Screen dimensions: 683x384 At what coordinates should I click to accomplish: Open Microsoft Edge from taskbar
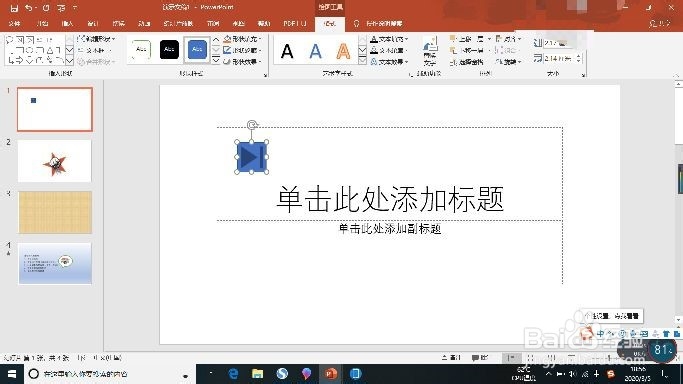pos(233,374)
